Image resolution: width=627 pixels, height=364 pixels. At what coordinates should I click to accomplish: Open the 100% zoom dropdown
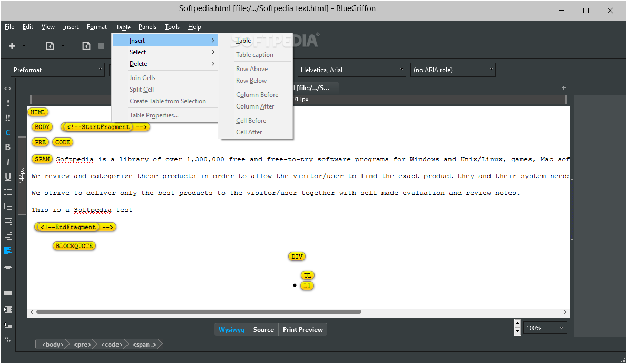[x=545, y=328]
